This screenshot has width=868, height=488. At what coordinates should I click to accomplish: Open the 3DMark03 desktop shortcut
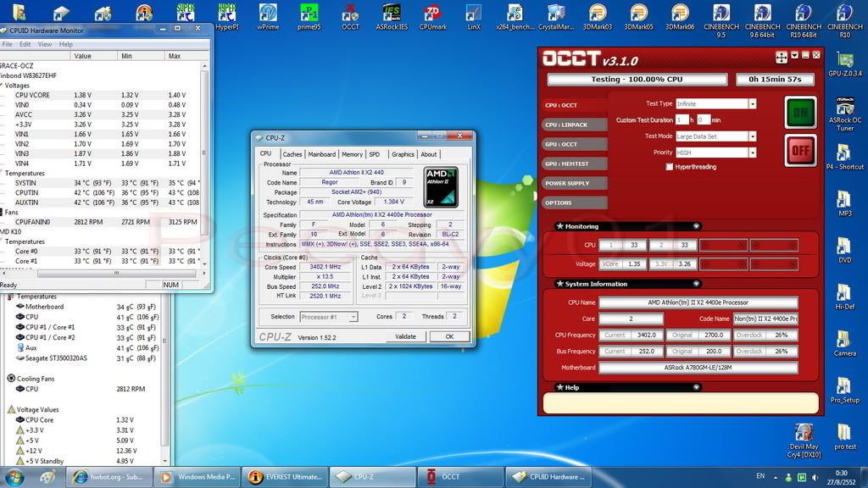(598, 17)
